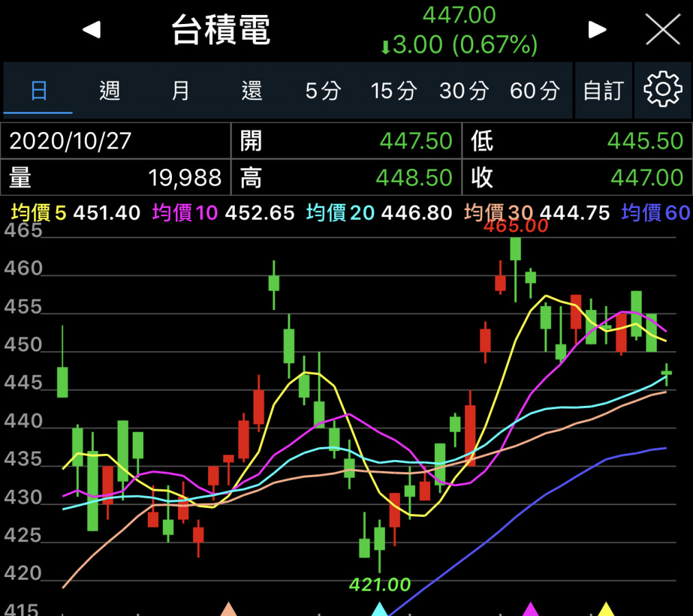Tap the 425 price axis label
Screen dimensions: 693x616
coord(23,535)
